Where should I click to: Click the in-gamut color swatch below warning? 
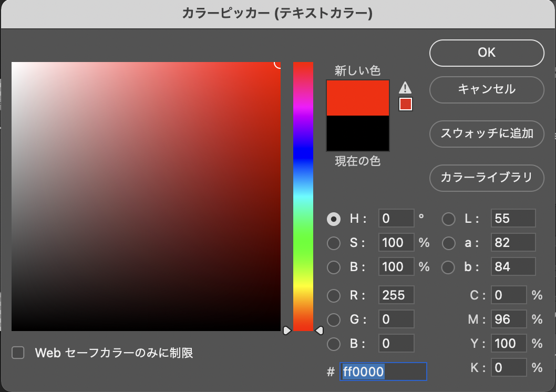tap(405, 104)
